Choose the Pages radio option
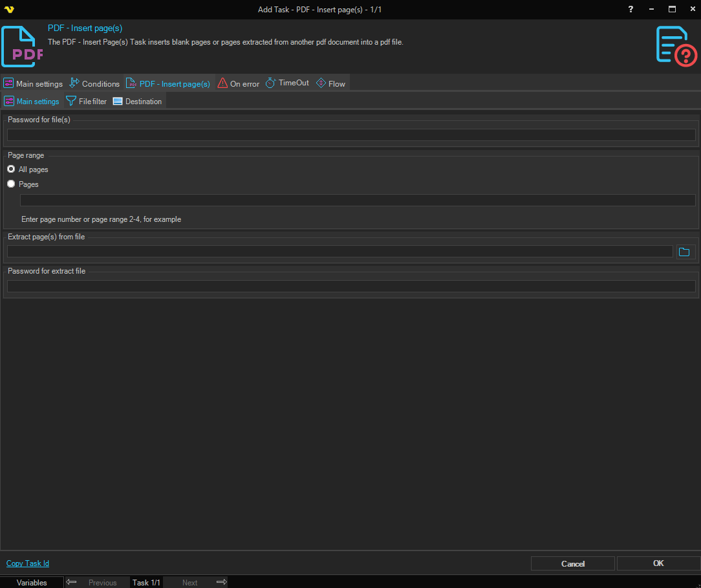 pyautogui.click(x=11, y=184)
